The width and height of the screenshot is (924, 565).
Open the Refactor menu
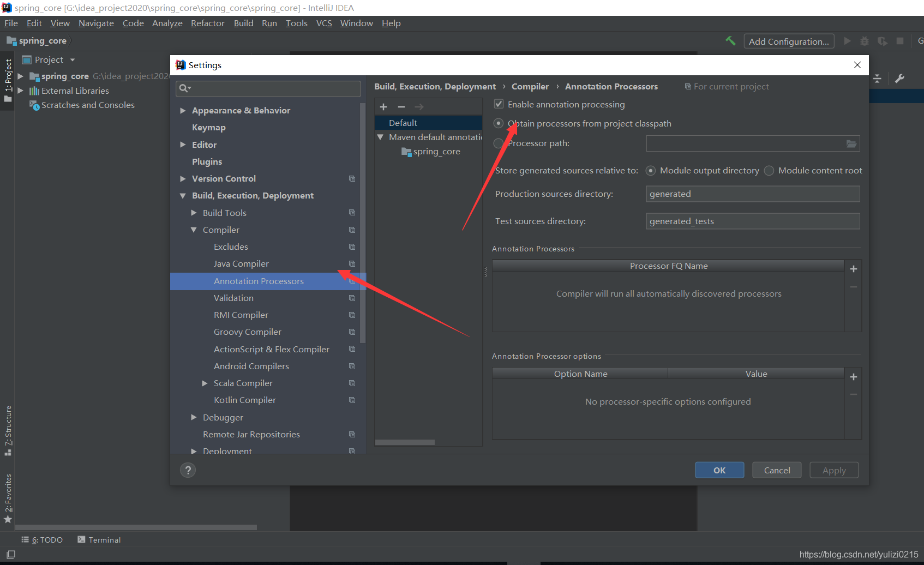207,23
